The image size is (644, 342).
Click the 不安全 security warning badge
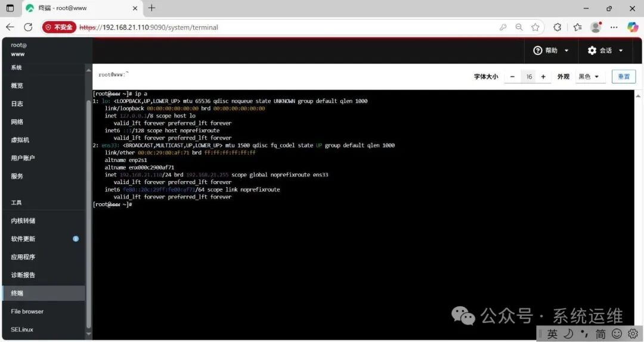[x=59, y=27]
